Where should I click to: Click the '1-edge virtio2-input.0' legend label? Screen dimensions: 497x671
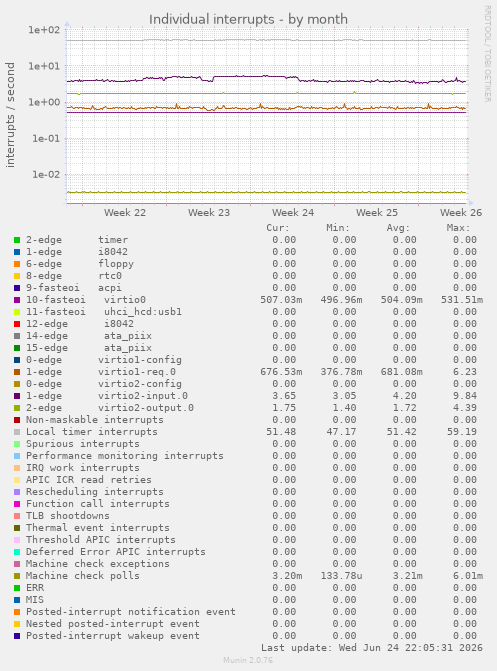coord(107,396)
